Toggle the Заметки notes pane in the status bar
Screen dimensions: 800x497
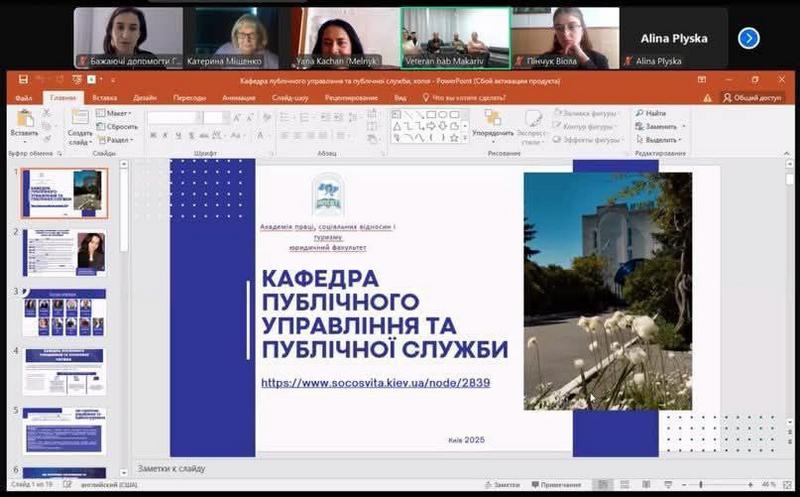pos(503,484)
